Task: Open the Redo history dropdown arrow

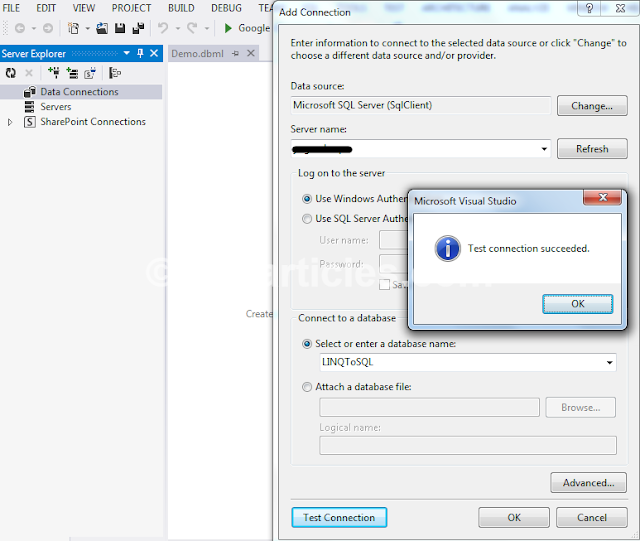Action: 207,29
